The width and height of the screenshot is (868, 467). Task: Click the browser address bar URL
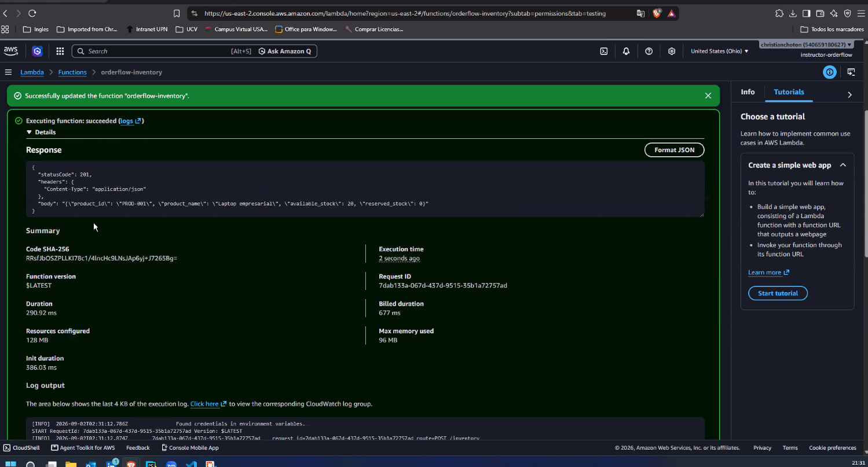[x=405, y=13]
